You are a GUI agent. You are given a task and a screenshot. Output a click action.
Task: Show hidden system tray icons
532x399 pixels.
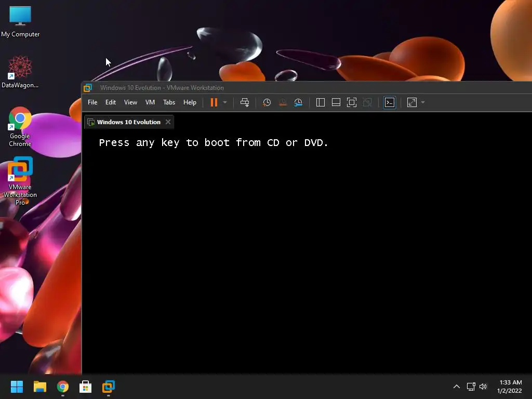(457, 387)
